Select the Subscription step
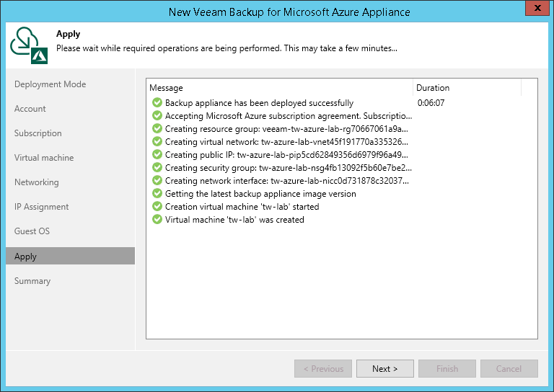Screen dimensions: 554x392 point(38,133)
